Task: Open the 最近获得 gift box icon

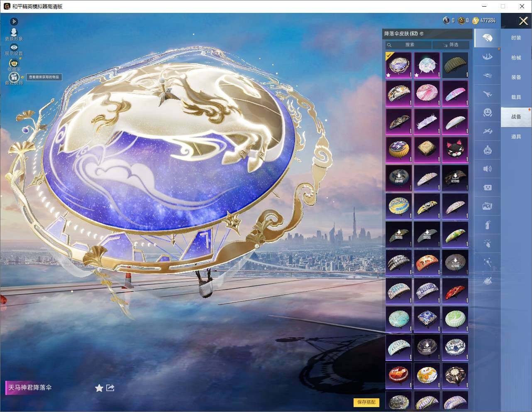Action: (14, 76)
